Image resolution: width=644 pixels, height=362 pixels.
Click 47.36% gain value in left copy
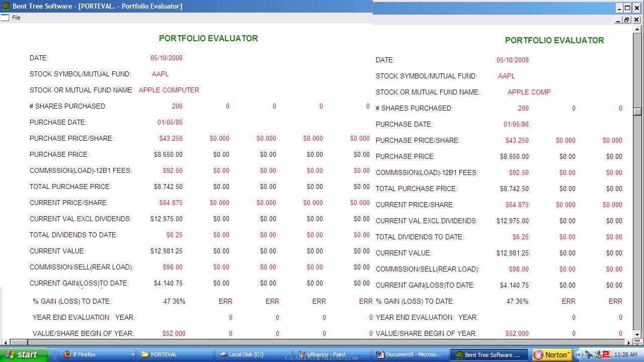pos(174,301)
